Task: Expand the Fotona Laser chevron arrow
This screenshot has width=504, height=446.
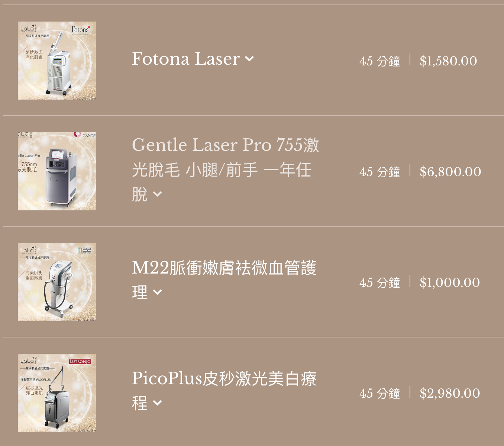Action: 249,59
